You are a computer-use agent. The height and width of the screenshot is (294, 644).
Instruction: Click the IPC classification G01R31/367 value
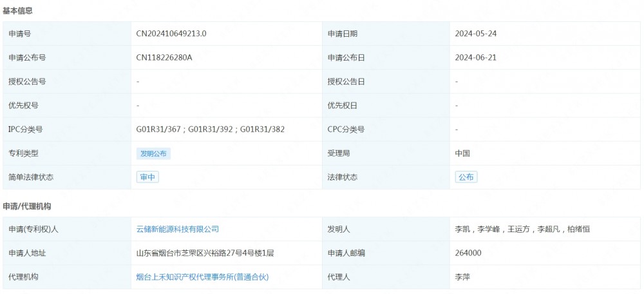[159, 129]
